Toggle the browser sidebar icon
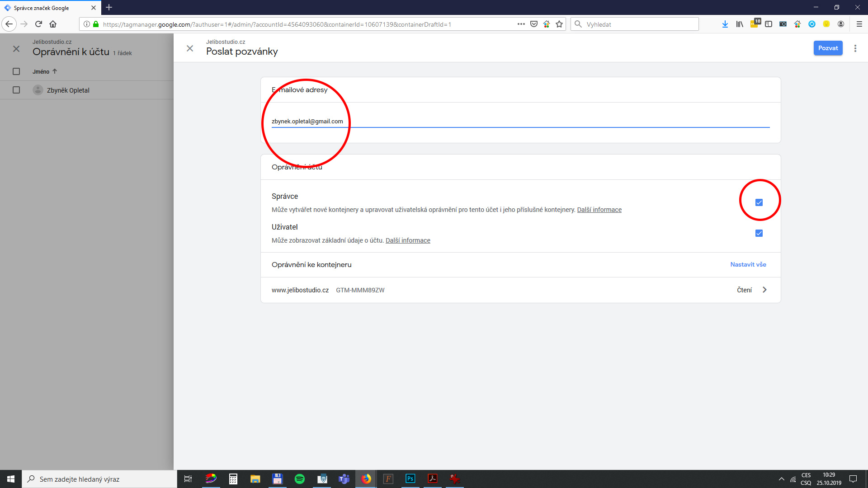The image size is (868, 488). (769, 24)
